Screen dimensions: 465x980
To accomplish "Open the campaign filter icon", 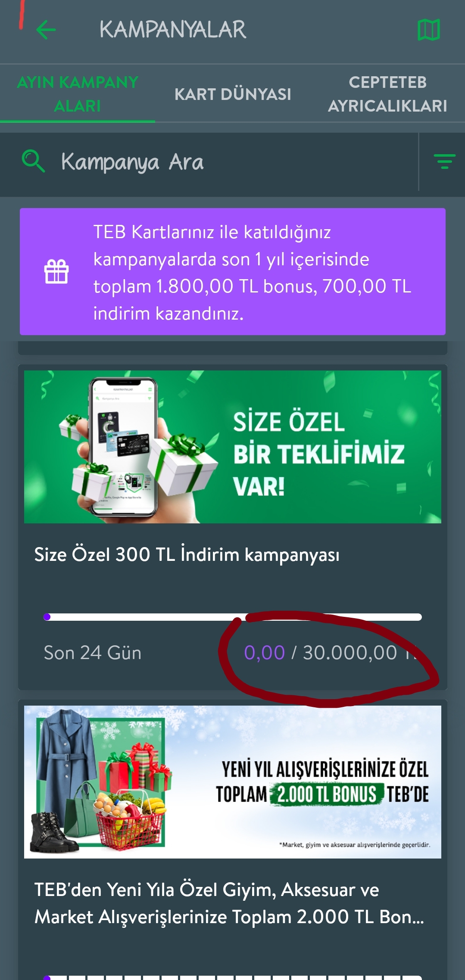I will pos(444,162).
